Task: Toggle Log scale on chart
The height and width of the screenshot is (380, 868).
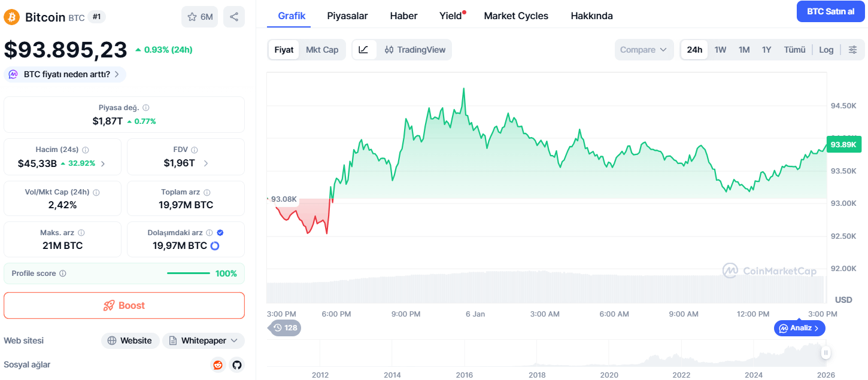Action: [826, 50]
